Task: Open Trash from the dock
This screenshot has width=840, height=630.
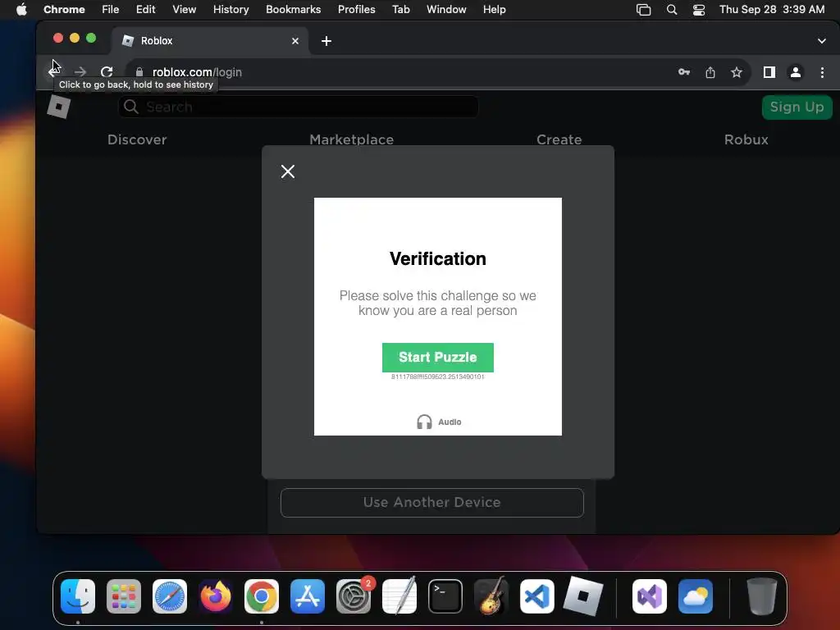Action: 761,596
